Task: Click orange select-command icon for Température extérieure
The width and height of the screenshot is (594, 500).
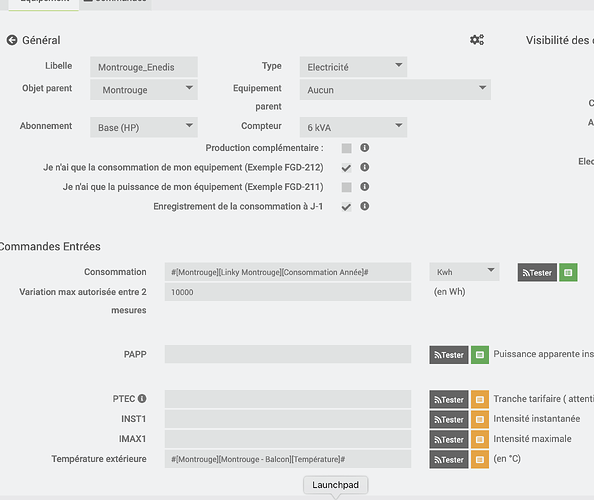Action: [480, 459]
